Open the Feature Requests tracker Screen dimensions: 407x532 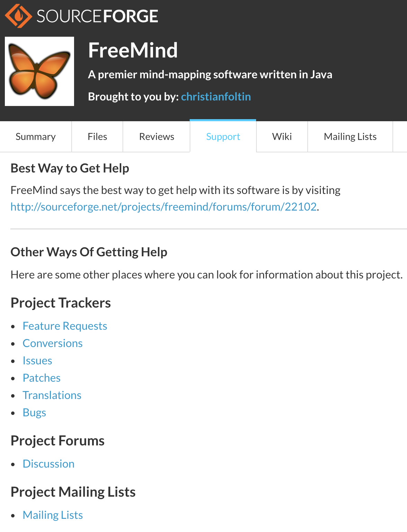click(65, 326)
